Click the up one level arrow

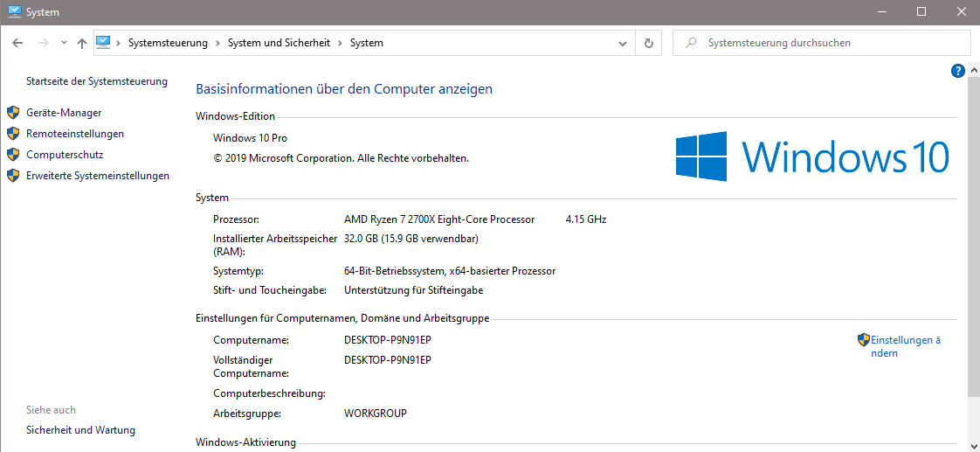(x=81, y=43)
